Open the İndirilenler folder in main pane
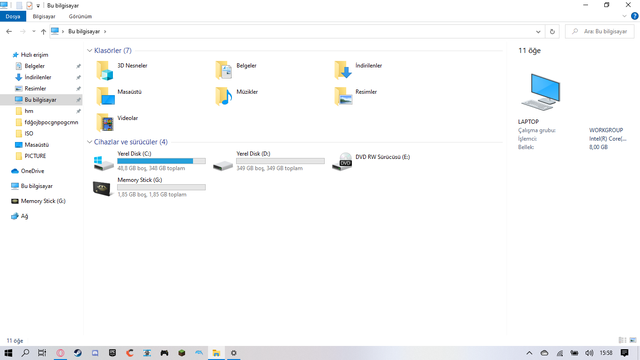 click(358, 70)
